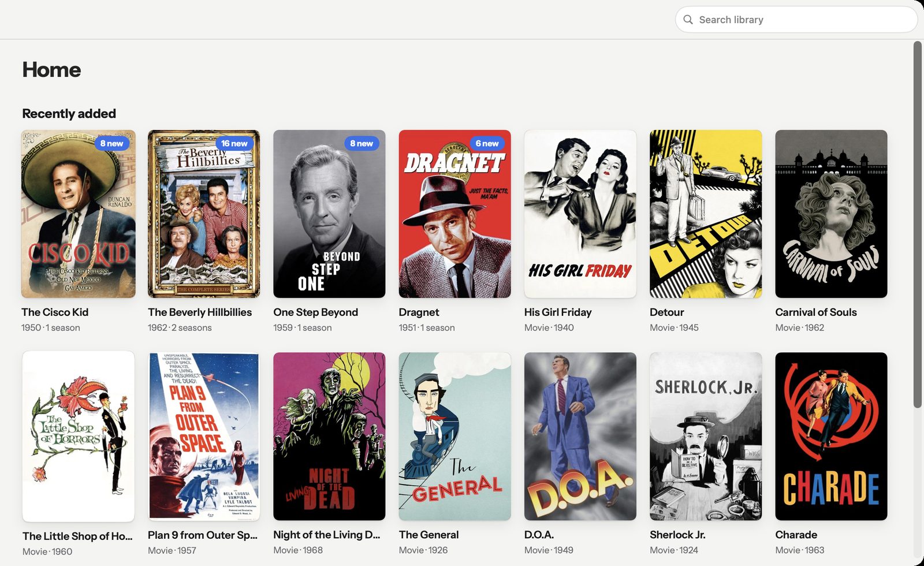
Task: Click the One Step Beyond title text
Action: point(316,312)
